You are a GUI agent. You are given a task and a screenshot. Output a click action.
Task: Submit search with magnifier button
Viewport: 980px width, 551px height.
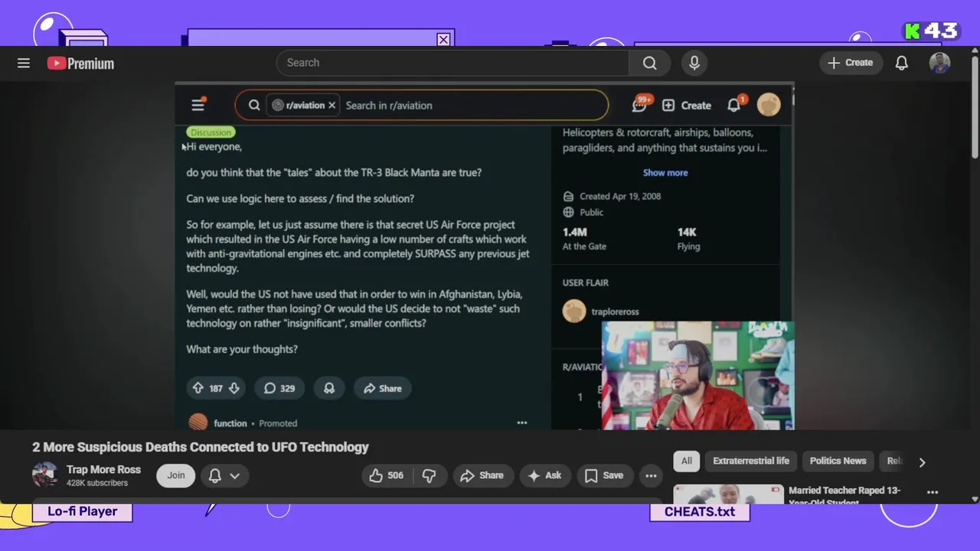click(649, 63)
